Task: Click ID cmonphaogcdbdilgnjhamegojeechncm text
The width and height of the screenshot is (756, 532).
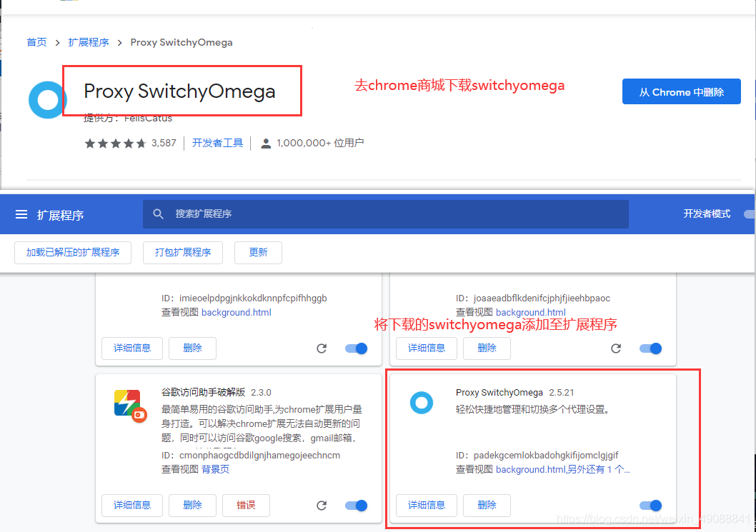Action: point(250,456)
